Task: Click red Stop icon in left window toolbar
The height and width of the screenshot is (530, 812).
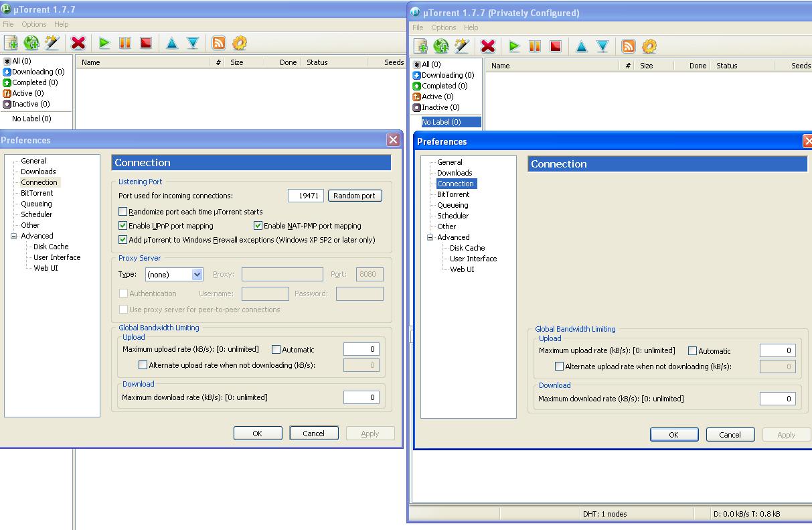Action: (146, 43)
